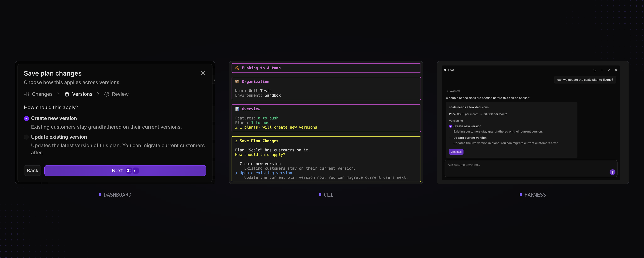Click the Save Plan Changes warning icon
This screenshot has width=644, height=258.
click(236, 141)
